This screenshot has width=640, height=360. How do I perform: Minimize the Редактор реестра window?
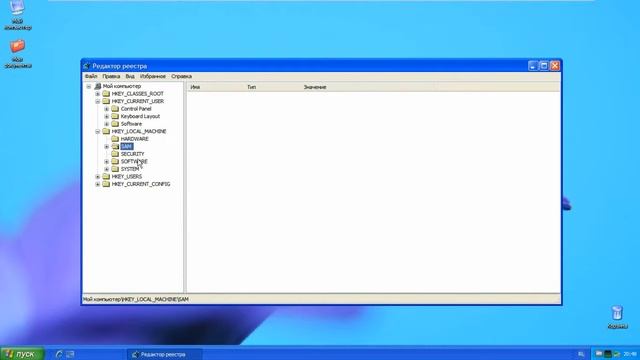coord(533,66)
